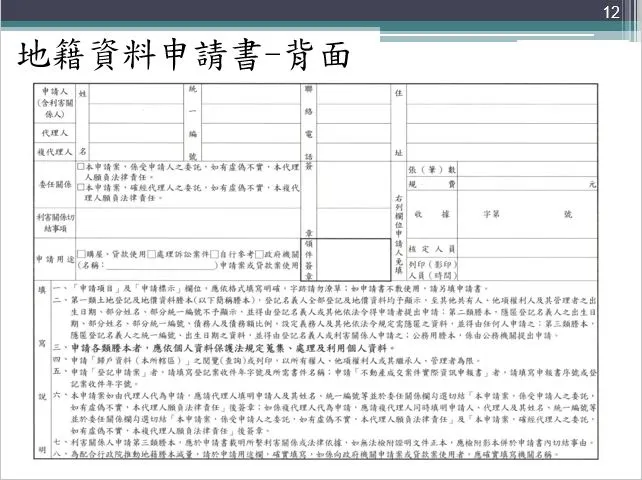Click instruction 三 in bold about 個人資料保護法
Screen dimensions: 642x480
click(224, 349)
